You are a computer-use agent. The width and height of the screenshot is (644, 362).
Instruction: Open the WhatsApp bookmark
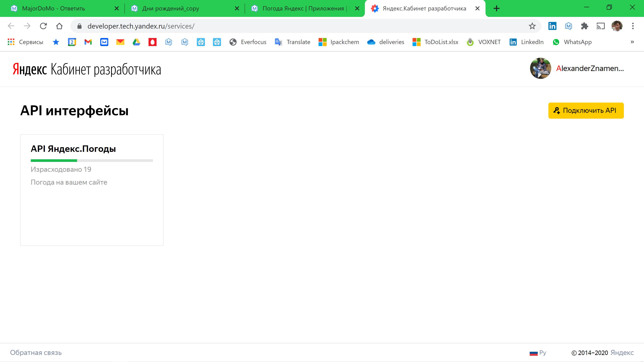click(572, 42)
